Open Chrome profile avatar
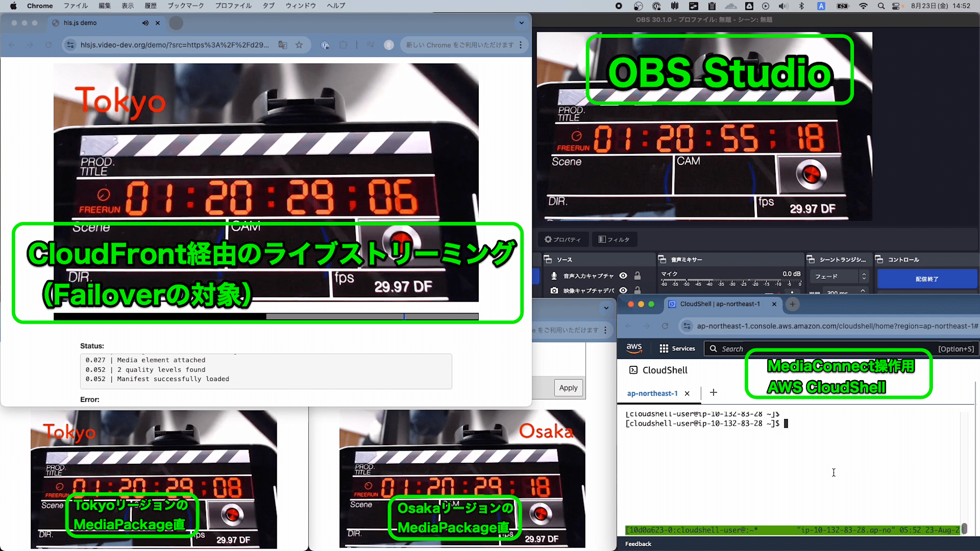 coord(389,45)
